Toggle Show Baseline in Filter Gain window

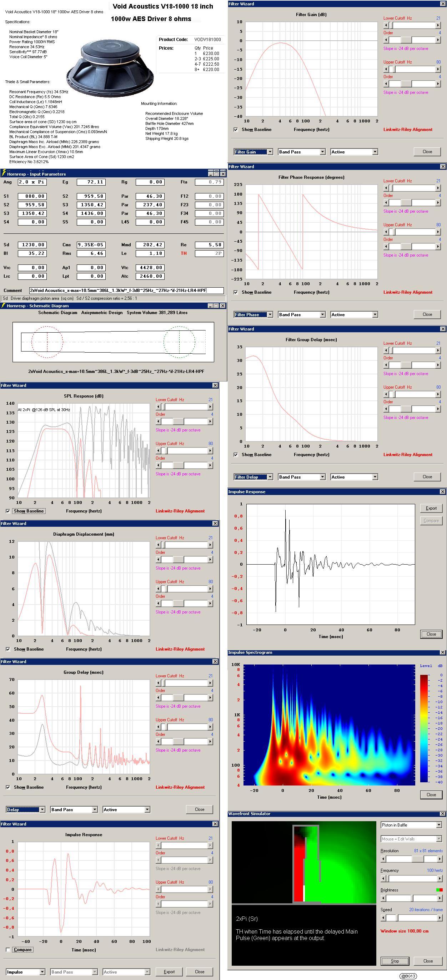click(x=236, y=130)
